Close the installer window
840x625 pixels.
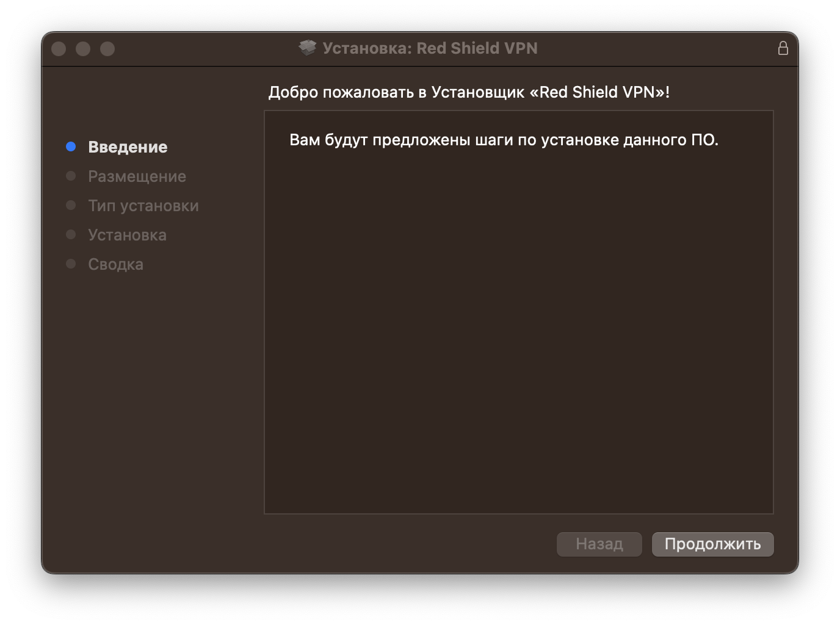click(59, 49)
